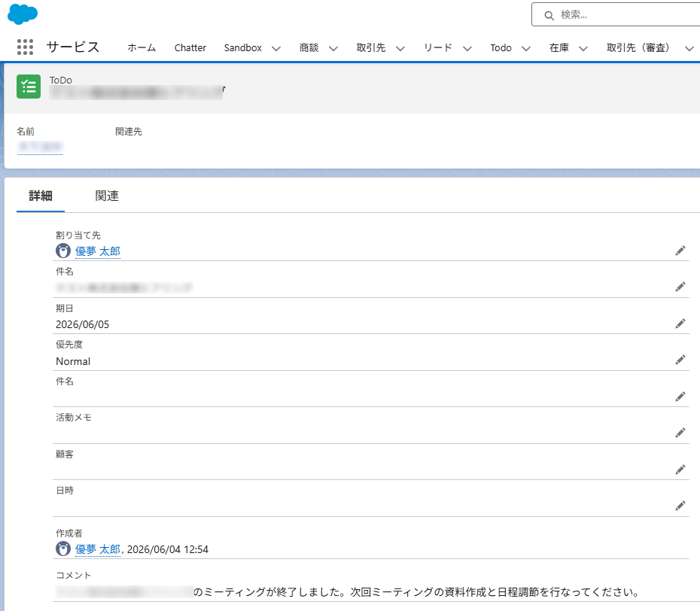The width and height of the screenshot is (700, 611).
Task: Click the サービス app name
Action: (x=73, y=47)
